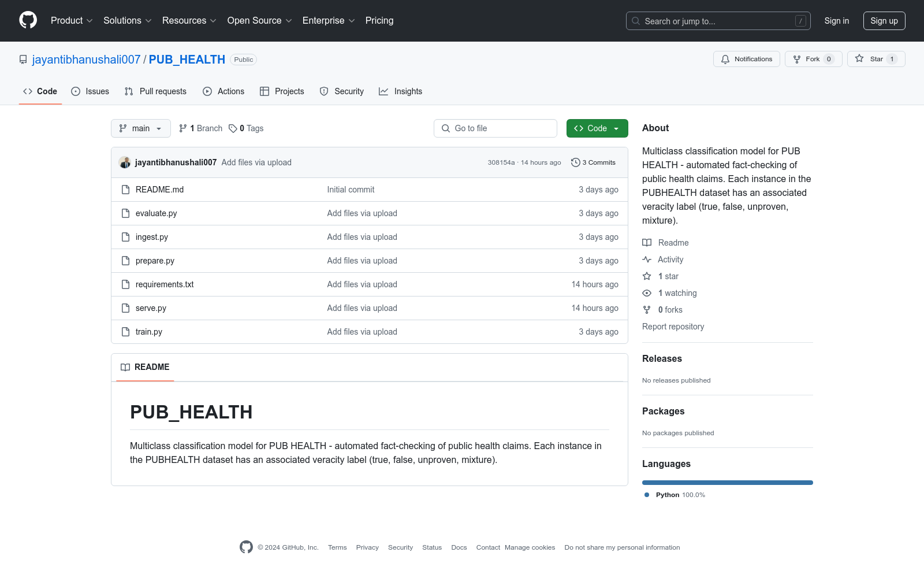
Task: Click the file icon beside requirements.txt
Action: pyautogui.click(x=125, y=284)
